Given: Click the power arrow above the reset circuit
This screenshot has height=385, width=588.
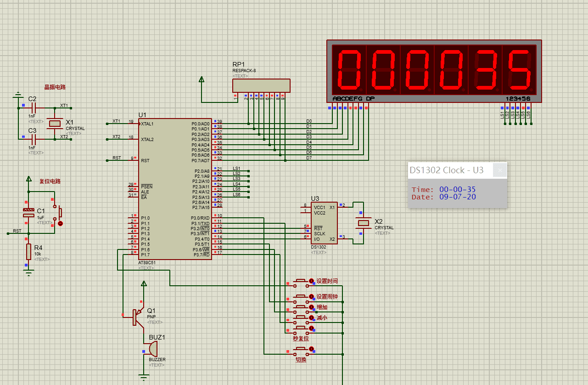Looking at the screenshot, I should [28, 179].
